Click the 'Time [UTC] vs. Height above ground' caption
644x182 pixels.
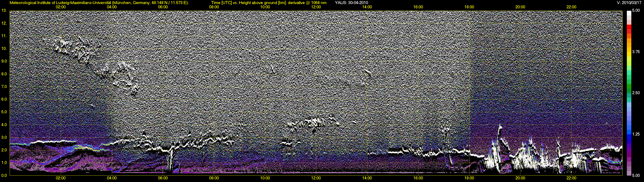(269, 3)
